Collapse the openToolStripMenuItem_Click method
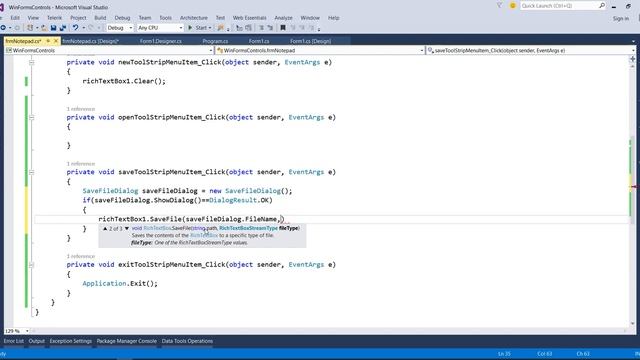Screen dimensions: 640x360 (31, 118)
